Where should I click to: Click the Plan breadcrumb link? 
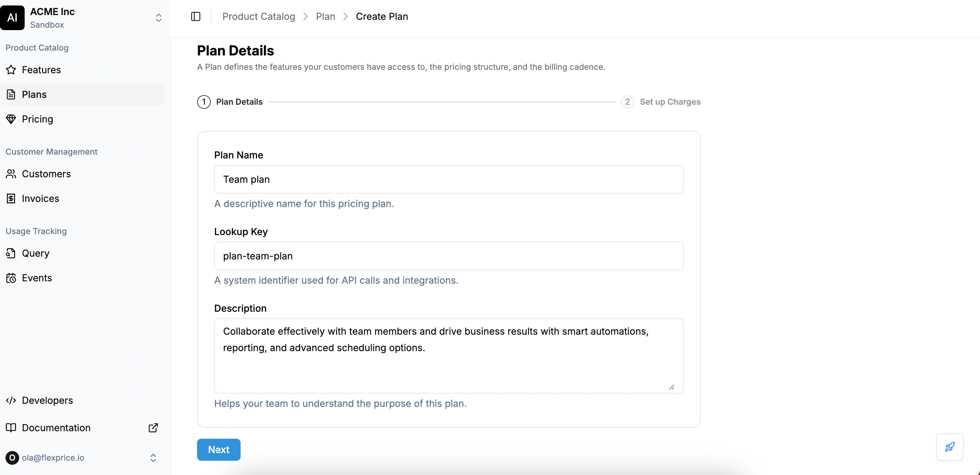[x=325, y=16]
